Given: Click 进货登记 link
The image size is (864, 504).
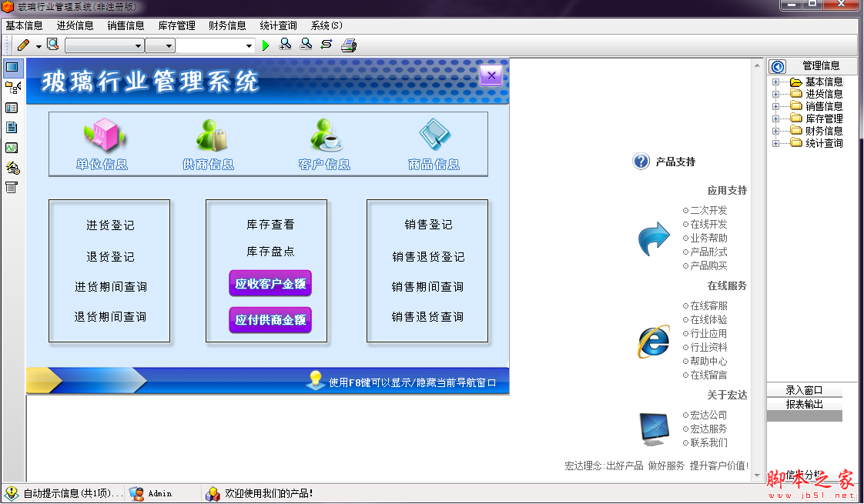Looking at the screenshot, I should coord(110,225).
